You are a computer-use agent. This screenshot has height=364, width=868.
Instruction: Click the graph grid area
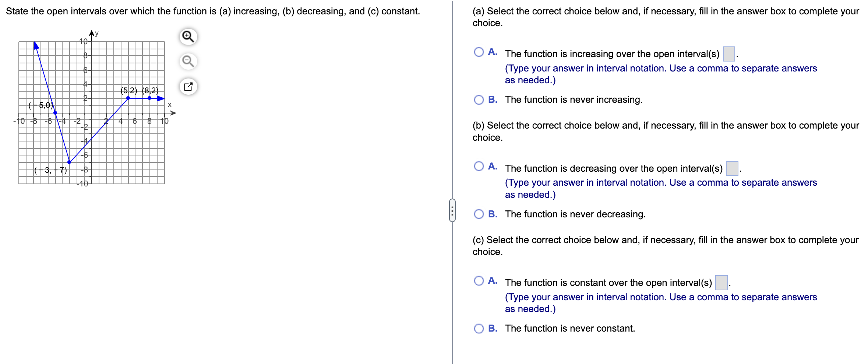point(92,111)
